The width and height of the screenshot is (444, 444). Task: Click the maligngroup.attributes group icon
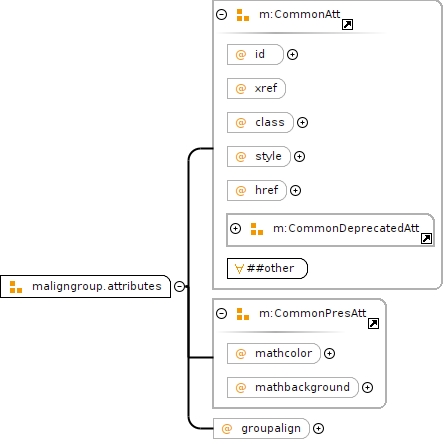click(x=16, y=287)
